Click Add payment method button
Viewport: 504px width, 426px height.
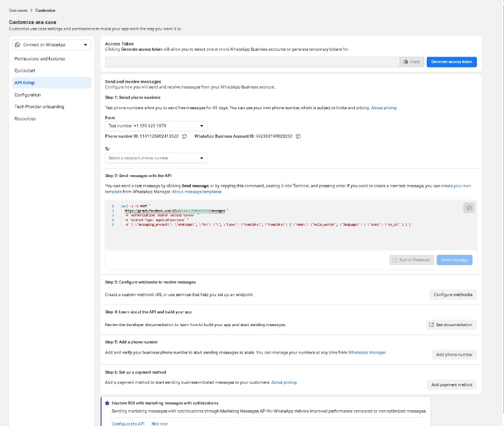452,385
